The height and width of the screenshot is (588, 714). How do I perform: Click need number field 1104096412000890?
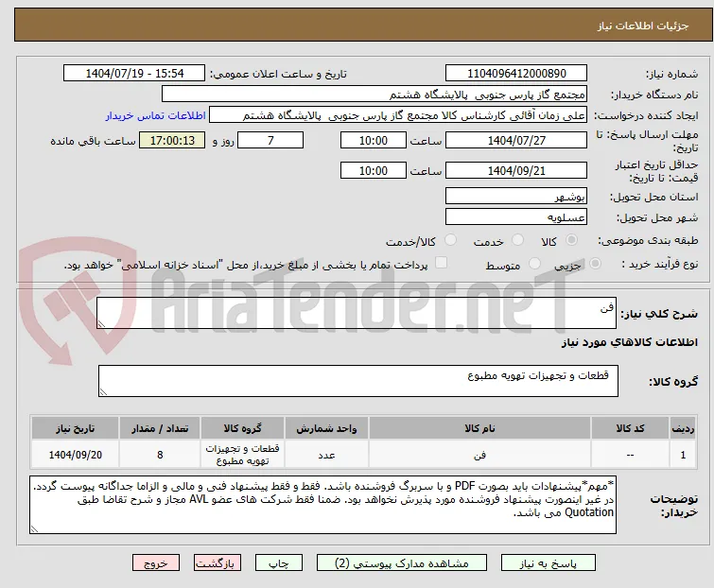tap(516, 74)
